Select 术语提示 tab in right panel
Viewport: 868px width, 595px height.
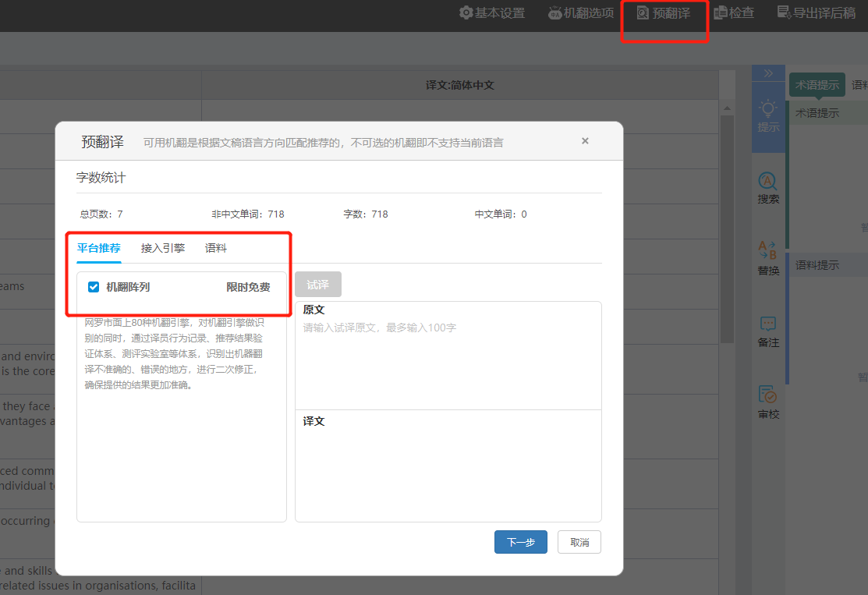click(817, 85)
